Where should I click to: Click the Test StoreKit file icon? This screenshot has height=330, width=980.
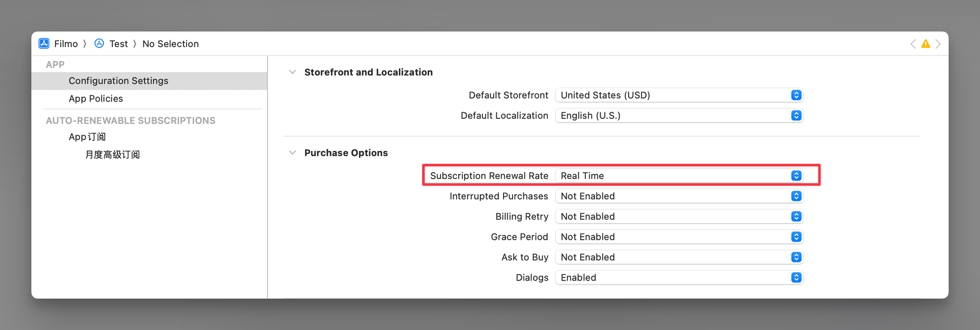click(x=99, y=44)
